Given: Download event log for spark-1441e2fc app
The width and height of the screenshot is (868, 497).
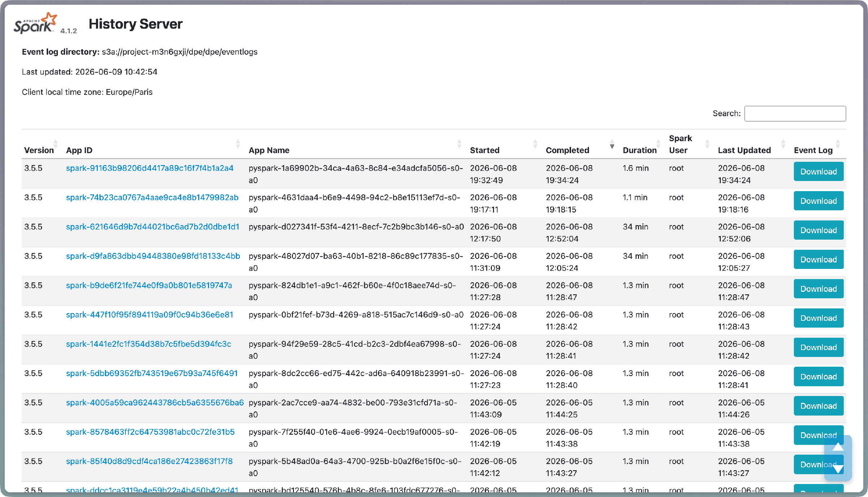Looking at the screenshot, I should (818, 348).
